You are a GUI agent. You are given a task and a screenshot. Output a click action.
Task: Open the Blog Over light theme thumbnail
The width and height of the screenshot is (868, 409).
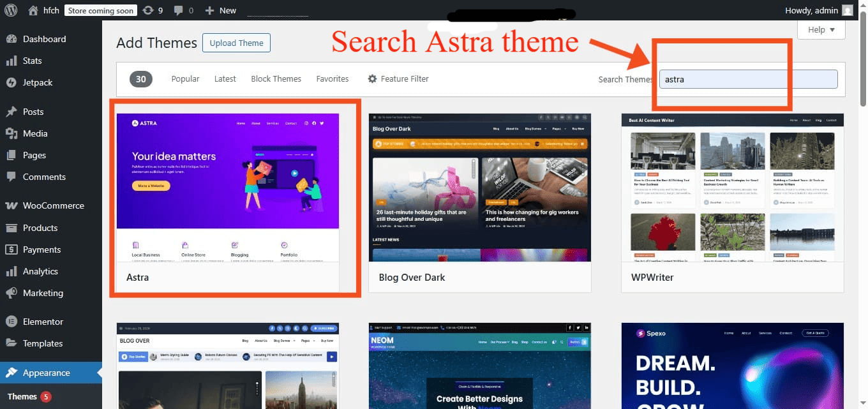click(x=228, y=366)
